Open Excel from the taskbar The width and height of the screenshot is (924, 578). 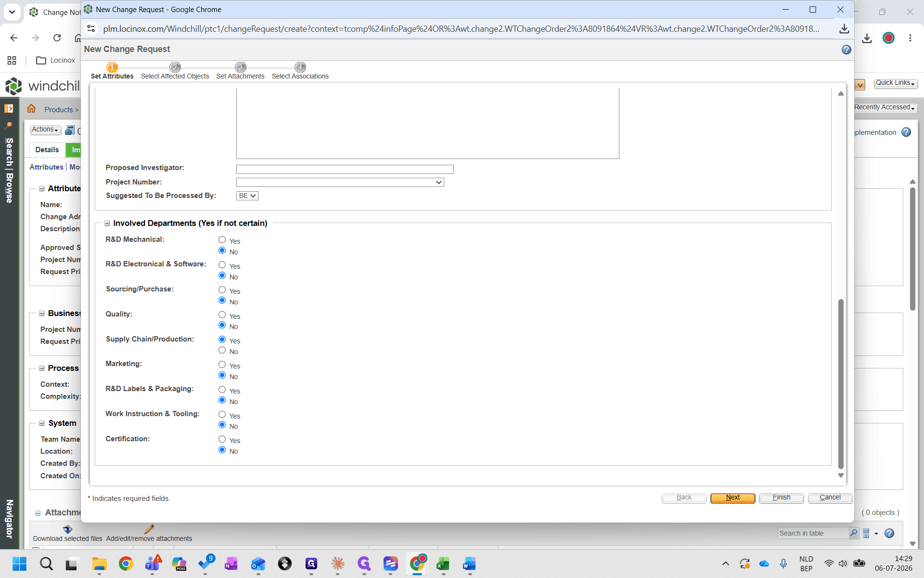tap(443, 564)
